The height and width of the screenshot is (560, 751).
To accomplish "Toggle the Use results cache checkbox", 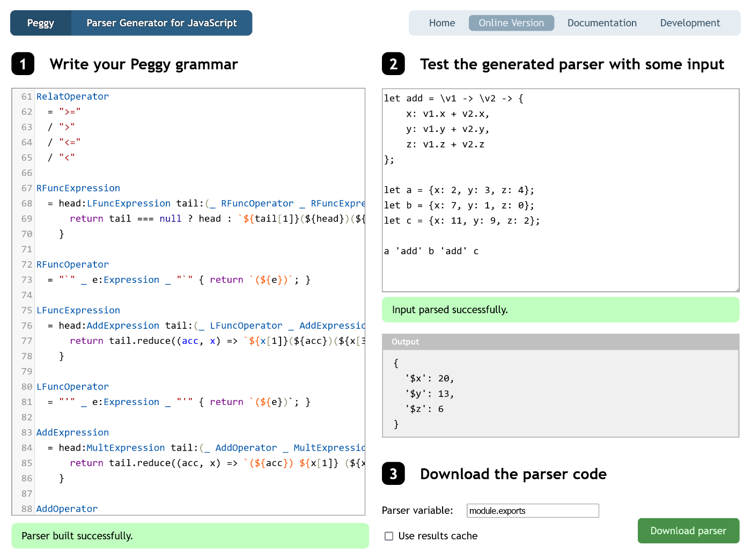I will (x=389, y=536).
